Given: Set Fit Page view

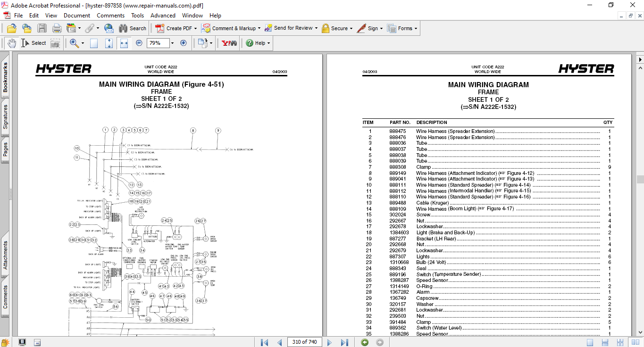Looking at the screenshot, I should pos(109,43).
